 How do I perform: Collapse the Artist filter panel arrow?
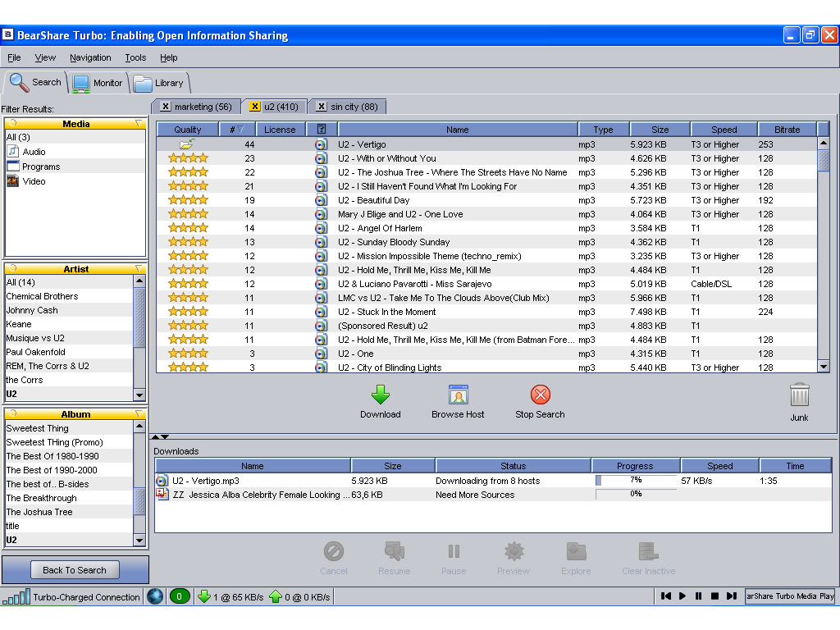point(139,268)
